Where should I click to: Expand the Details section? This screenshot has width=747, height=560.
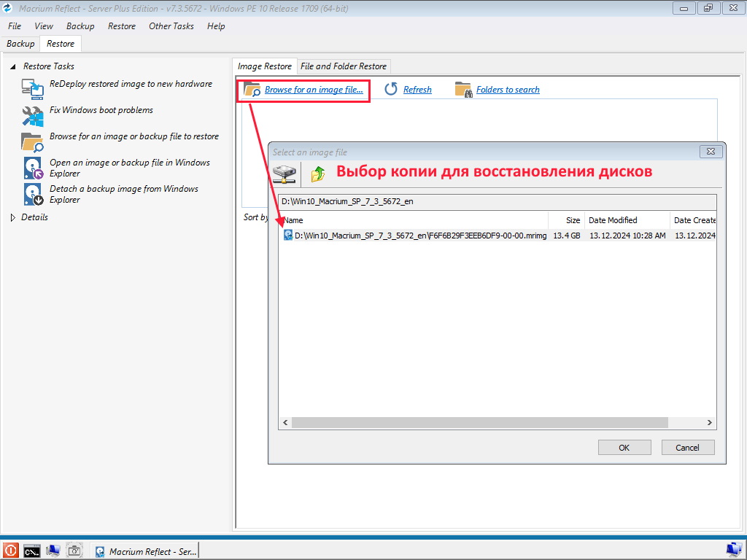[13, 217]
